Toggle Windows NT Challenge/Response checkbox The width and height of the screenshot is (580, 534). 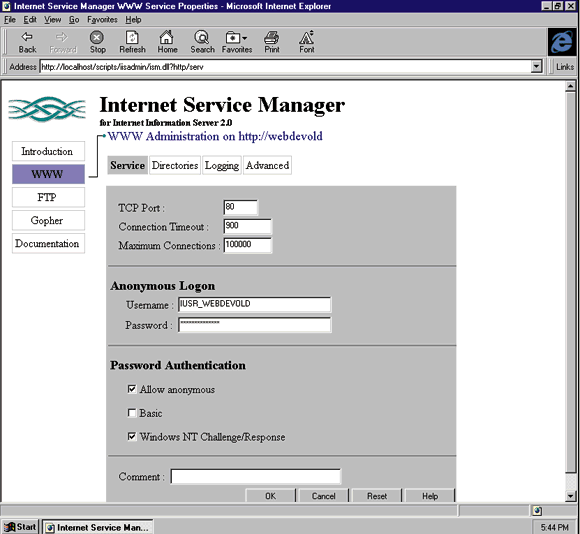132,436
